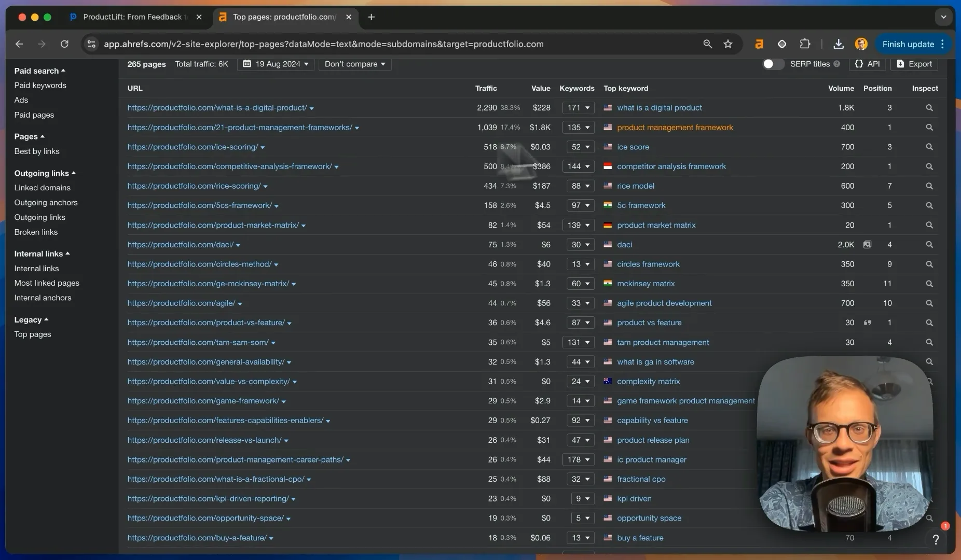Open the top keyword 'competitor analysis framework'
This screenshot has height=560, width=961.
point(671,166)
